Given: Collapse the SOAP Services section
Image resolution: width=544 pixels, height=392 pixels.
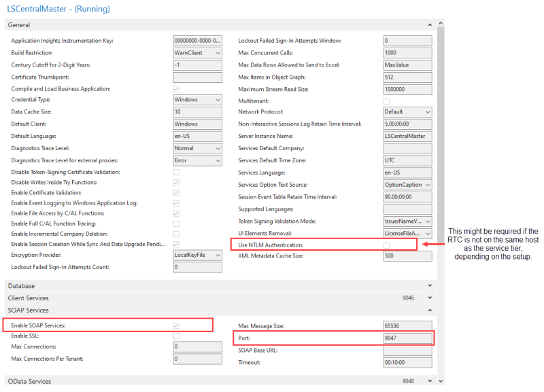Looking at the screenshot, I should (430, 310).
